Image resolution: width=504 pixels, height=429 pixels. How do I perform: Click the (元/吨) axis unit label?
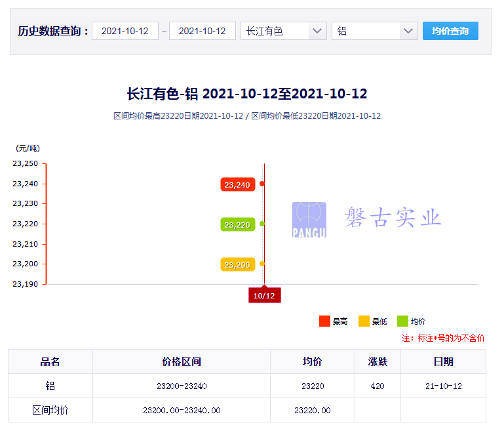pos(28,148)
